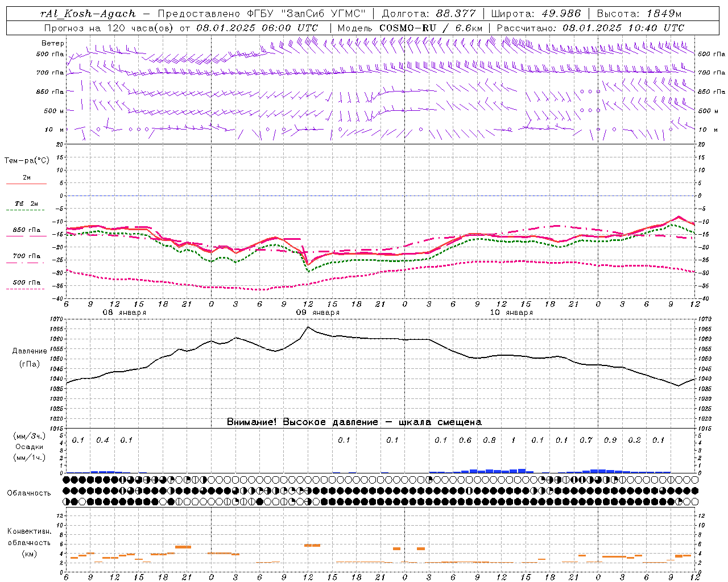
Task: Click the '850 гПа' temperature legend entry
Action: click(x=27, y=230)
